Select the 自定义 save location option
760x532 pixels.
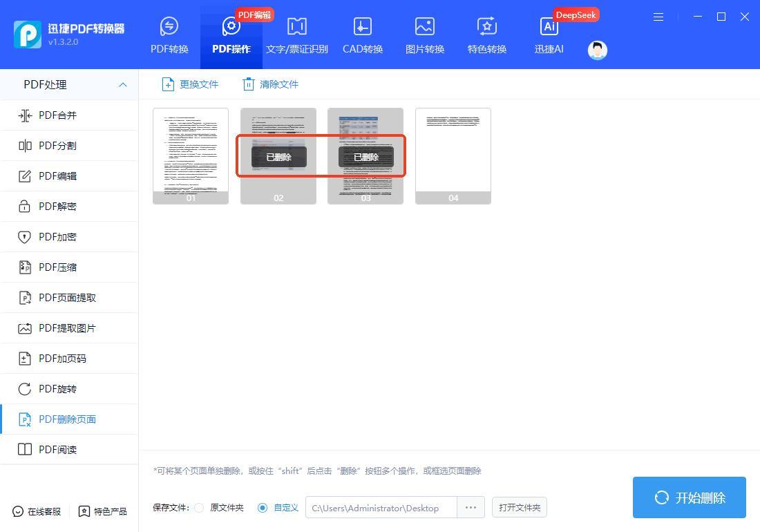[263, 508]
